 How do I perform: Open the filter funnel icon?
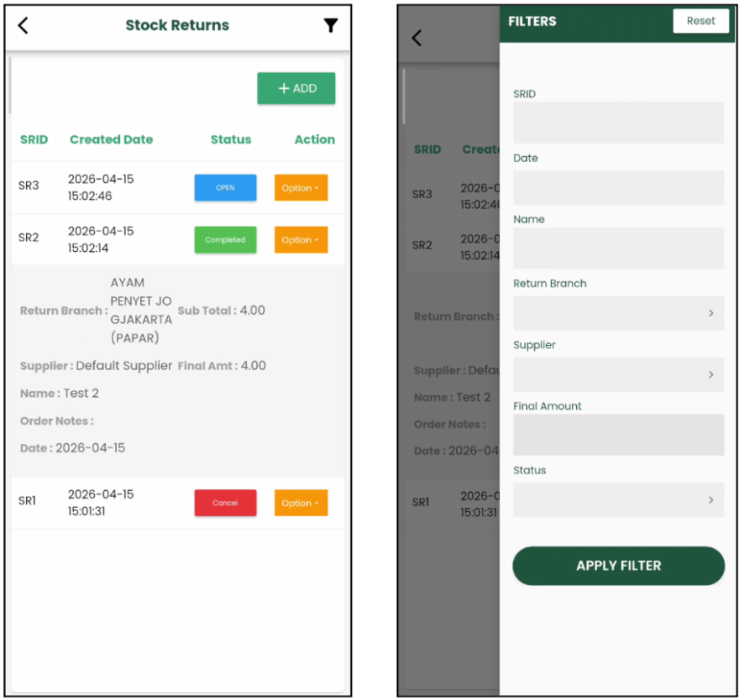click(x=331, y=25)
